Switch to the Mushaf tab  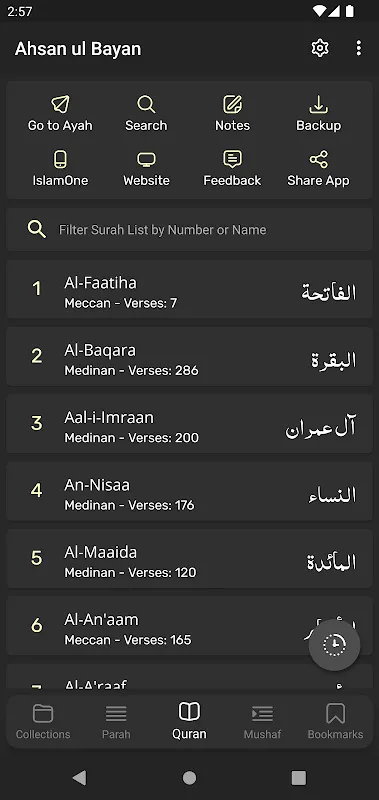[x=262, y=721]
